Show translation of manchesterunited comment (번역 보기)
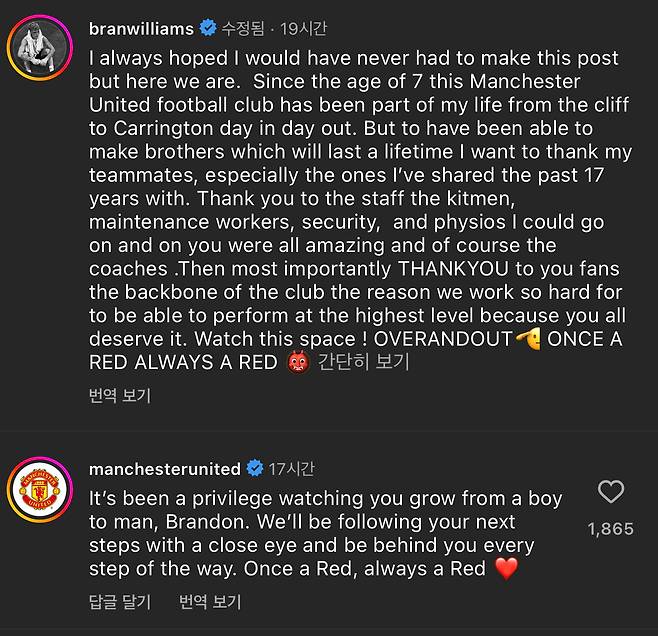The image size is (658, 636). coord(210,602)
